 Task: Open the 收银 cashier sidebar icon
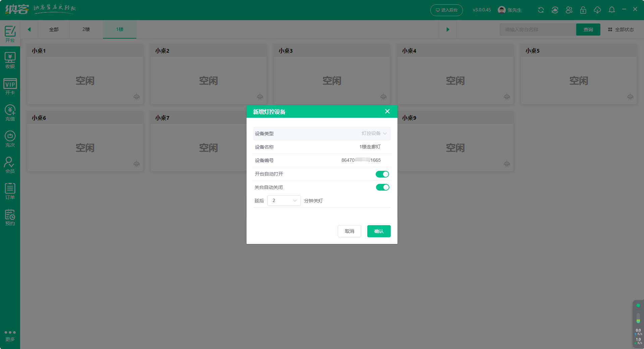coord(10,60)
